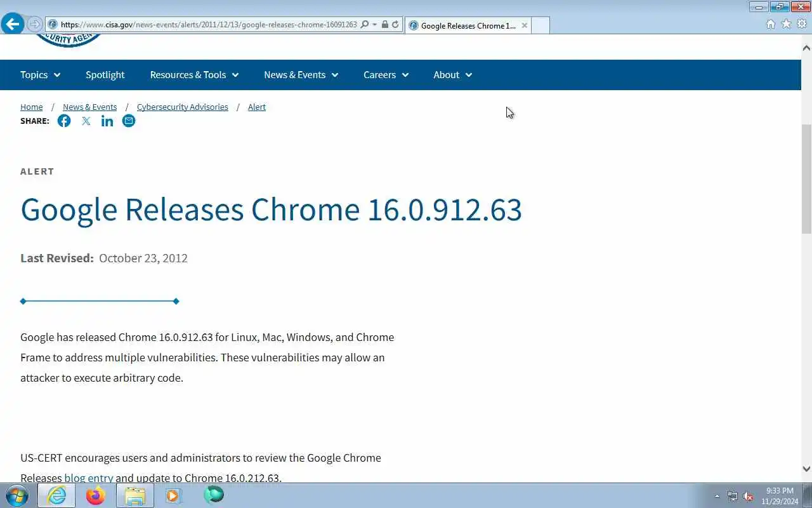Open the blog entry link

click(x=89, y=478)
